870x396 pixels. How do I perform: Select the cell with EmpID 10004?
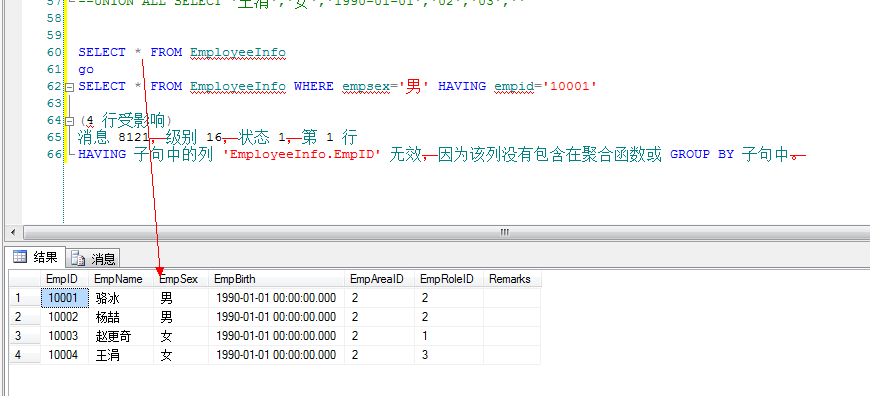pos(65,355)
